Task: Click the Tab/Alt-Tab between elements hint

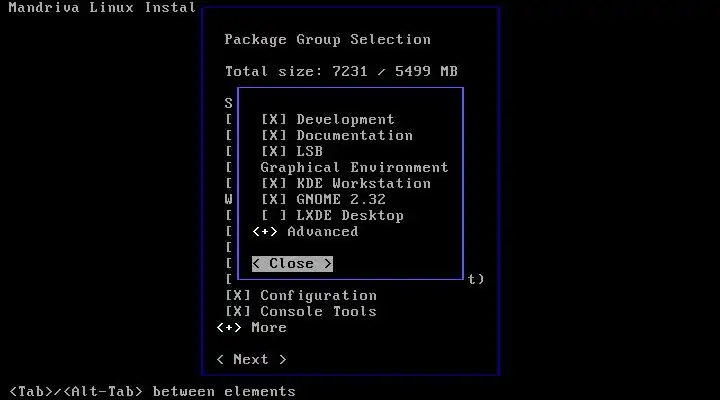Action: click(x=152, y=391)
